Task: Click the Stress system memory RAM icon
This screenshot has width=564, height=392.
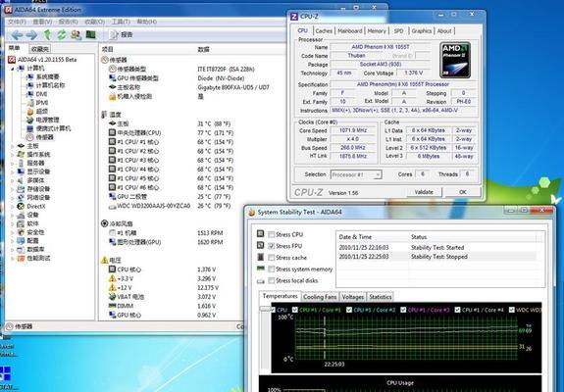Action: point(260,269)
